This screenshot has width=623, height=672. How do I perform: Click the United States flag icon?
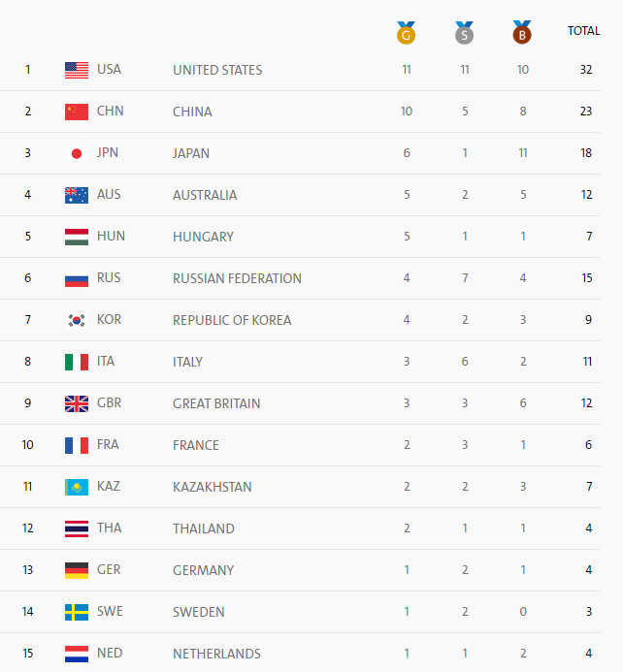pos(77,70)
